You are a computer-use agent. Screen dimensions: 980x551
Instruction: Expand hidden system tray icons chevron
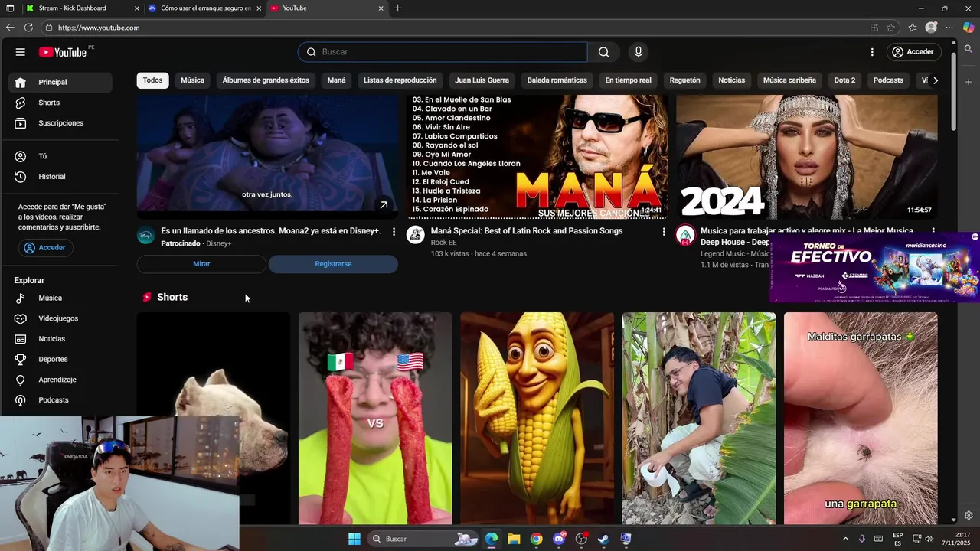tap(845, 539)
